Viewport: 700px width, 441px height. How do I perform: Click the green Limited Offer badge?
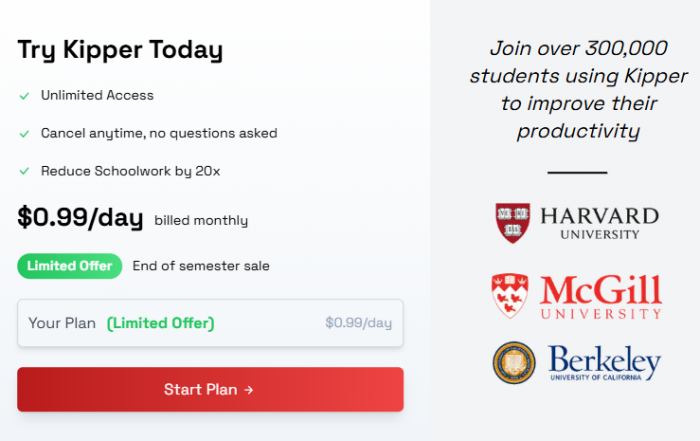pos(70,266)
